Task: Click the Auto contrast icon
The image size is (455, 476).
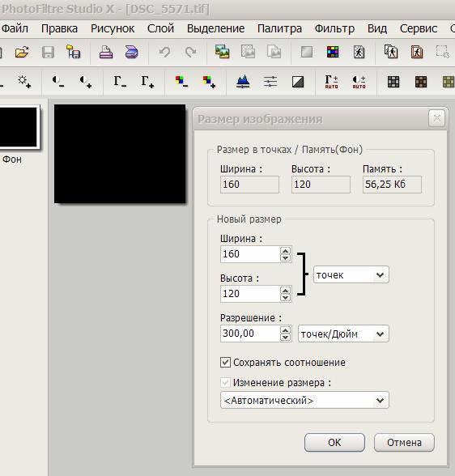Action: pos(359,82)
